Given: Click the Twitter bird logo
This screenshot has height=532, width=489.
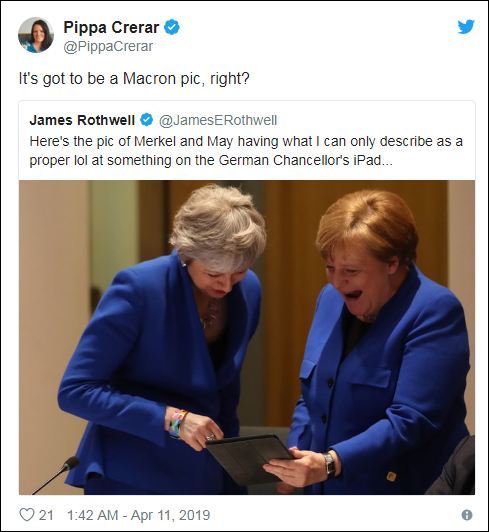Looking at the screenshot, I should [466, 27].
